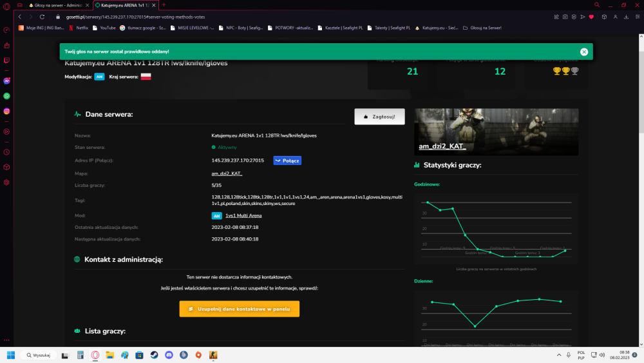Open Instagram in the sidebar

point(6,112)
